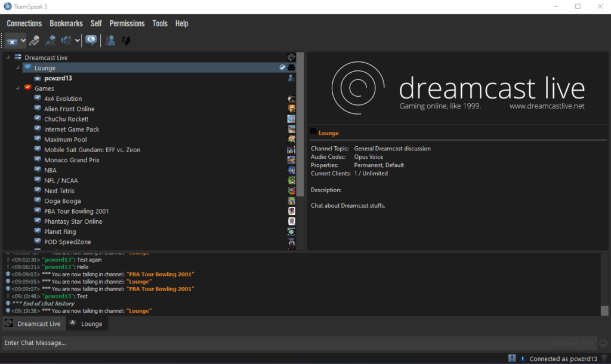
Task: Switch to the Lounge chat tab
Action: (x=87, y=323)
